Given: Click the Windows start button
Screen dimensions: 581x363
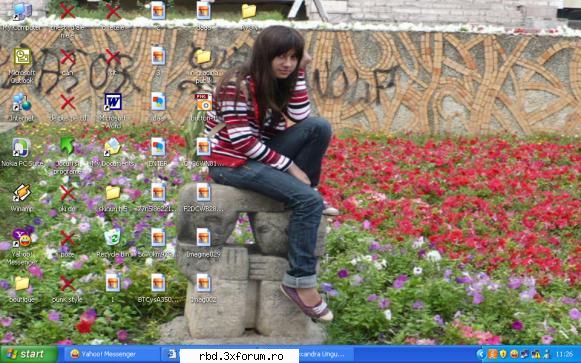Looking at the screenshot, I should click(x=29, y=354).
